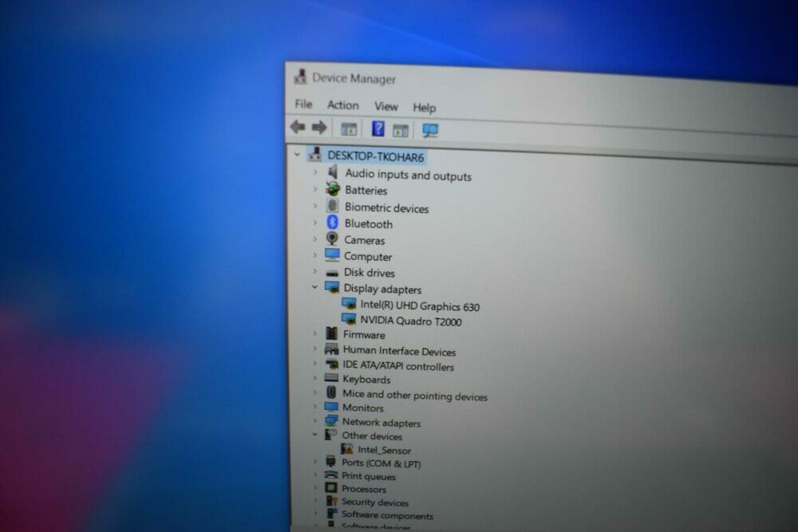Click the Audio inputs speaker icon
The height and width of the screenshot is (532, 798).
(x=333, y=172)
